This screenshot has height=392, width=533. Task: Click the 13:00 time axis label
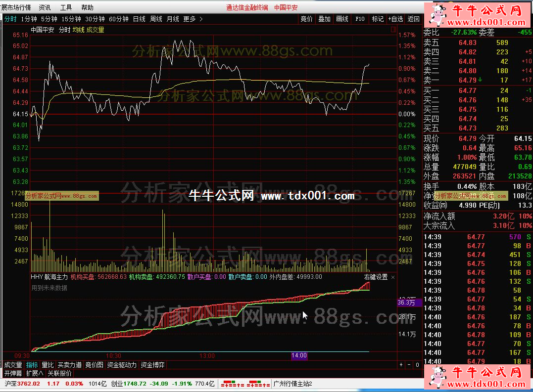[x=207, y=356]
